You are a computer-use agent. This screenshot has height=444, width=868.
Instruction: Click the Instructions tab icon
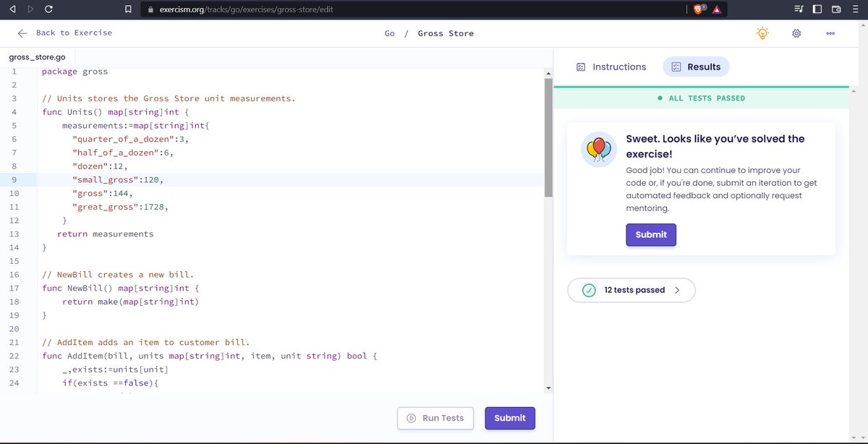[x=581, y=67]
